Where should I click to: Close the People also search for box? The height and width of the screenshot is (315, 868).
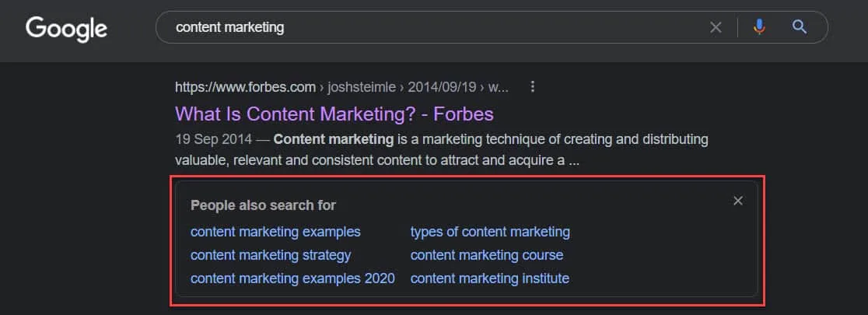pyautogui.click(x=738, y=201)
